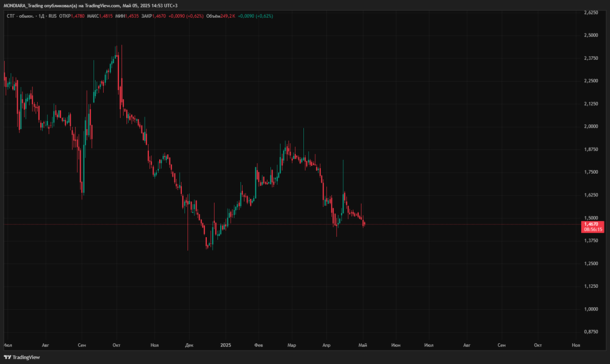The height and width of the screenshot is (364, 610).
Task: Click the 1Д timeframe in the legend
Action: (41, 16)
